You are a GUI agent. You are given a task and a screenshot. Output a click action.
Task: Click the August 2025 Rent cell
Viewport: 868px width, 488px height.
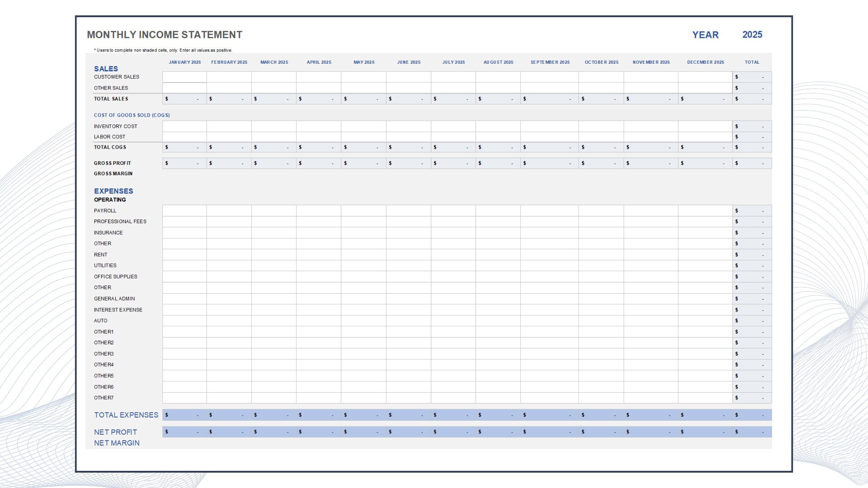499,254
